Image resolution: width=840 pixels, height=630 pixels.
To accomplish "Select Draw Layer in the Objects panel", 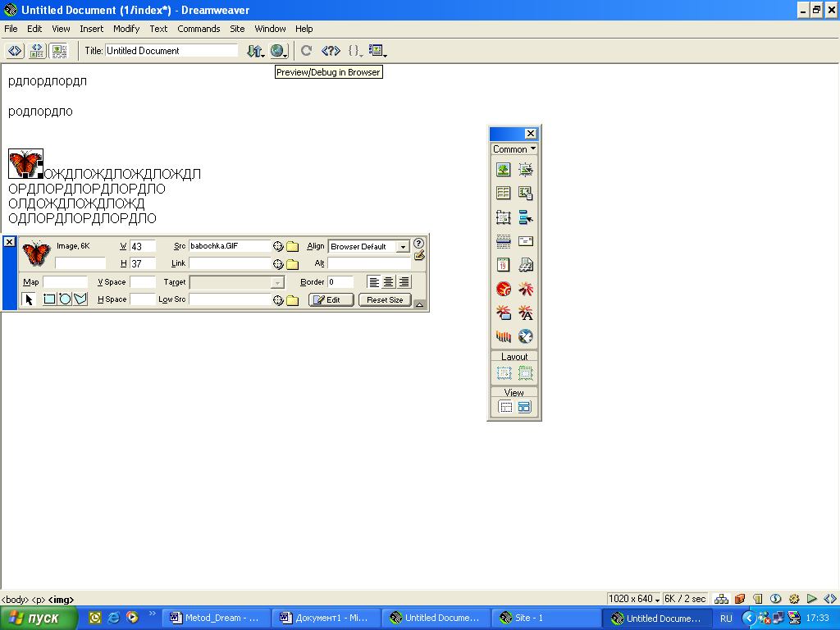I will point(503,217).
